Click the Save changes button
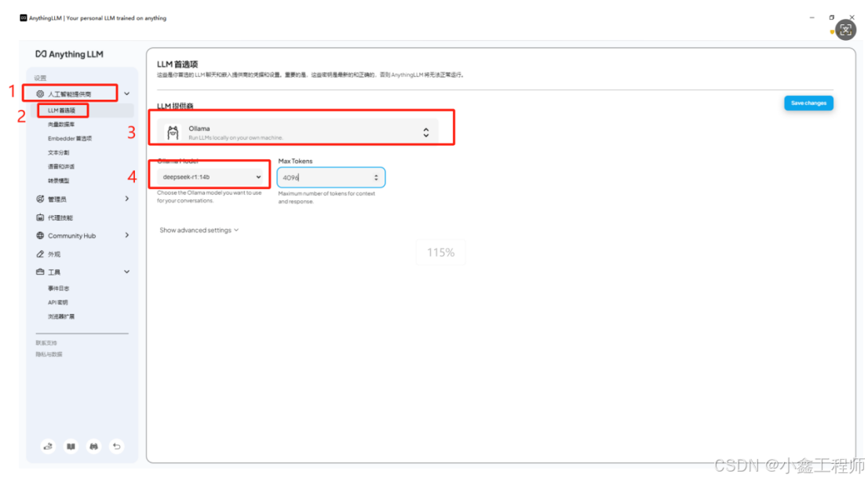 pyautogui.click(x=808, y=103)
